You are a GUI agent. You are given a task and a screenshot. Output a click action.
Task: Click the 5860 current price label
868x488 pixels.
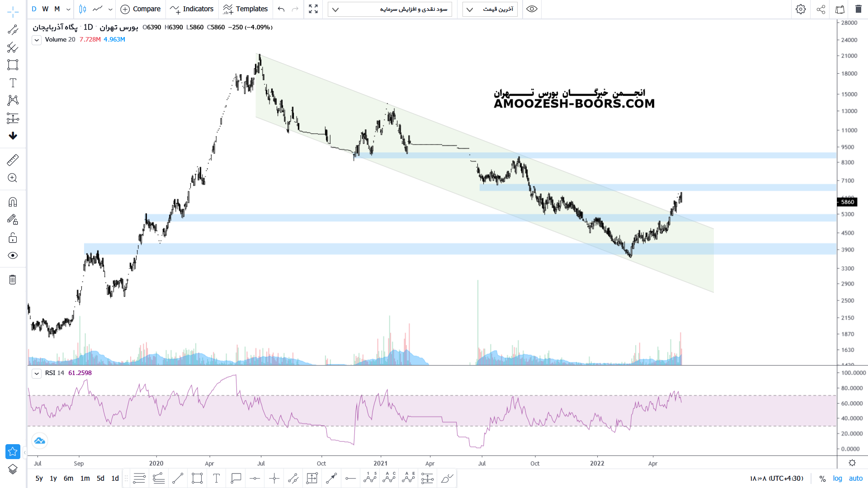pos(847,202)
